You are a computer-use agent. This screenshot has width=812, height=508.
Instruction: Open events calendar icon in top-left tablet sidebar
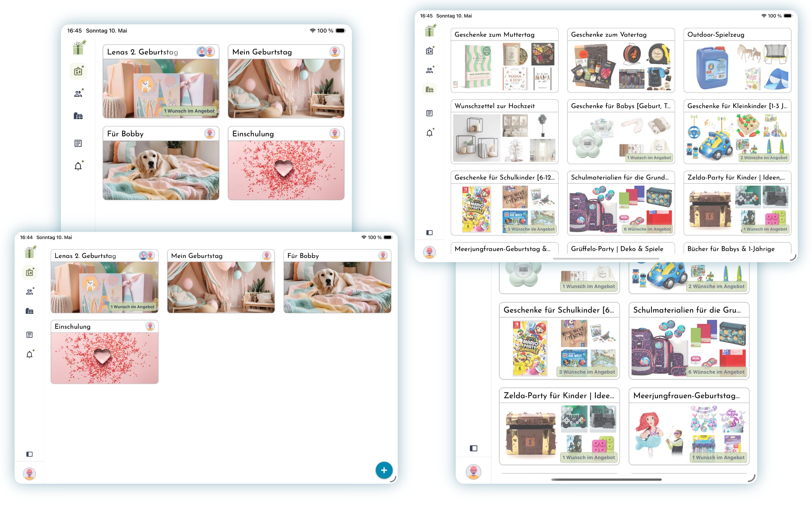(x=78, y=71)
